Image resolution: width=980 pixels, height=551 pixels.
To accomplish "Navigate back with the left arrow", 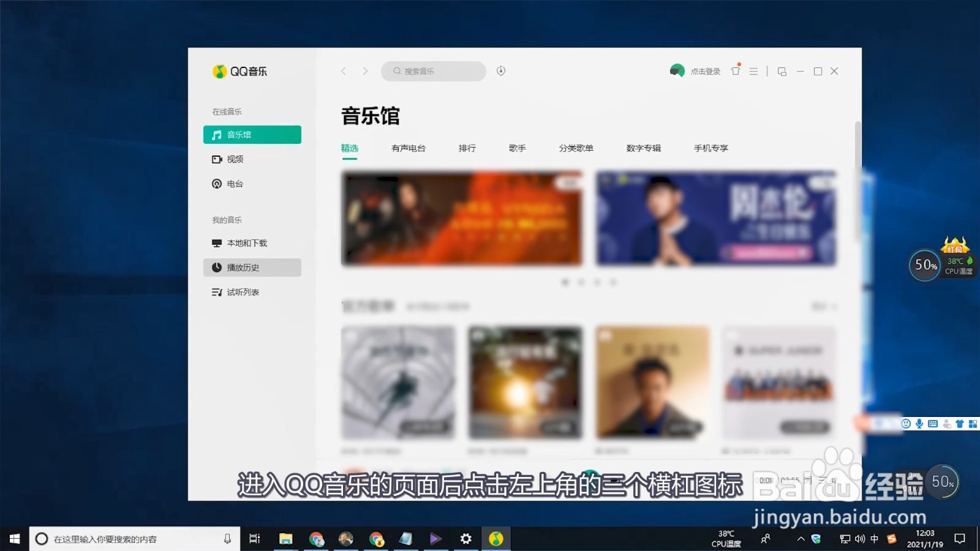I will (343, 71).
